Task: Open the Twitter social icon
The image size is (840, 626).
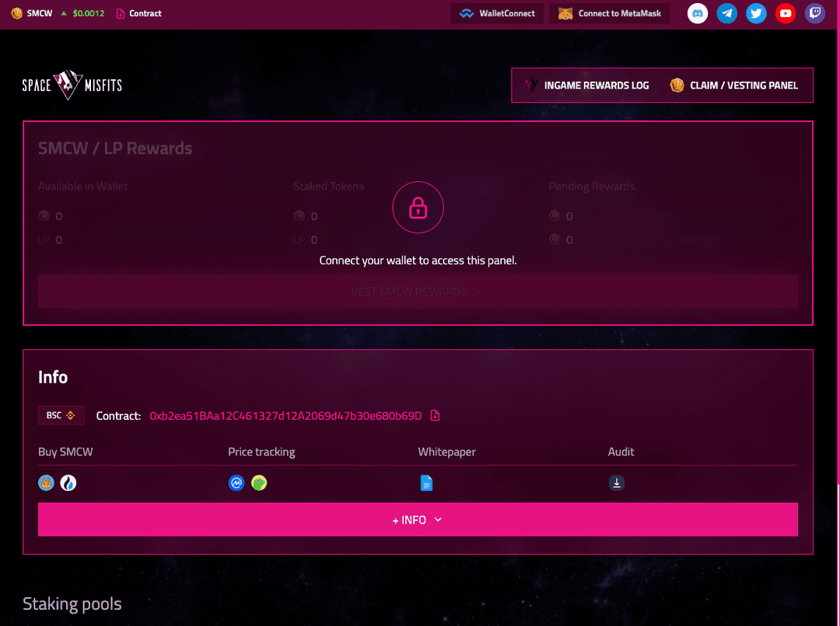Action: [756, 13]
